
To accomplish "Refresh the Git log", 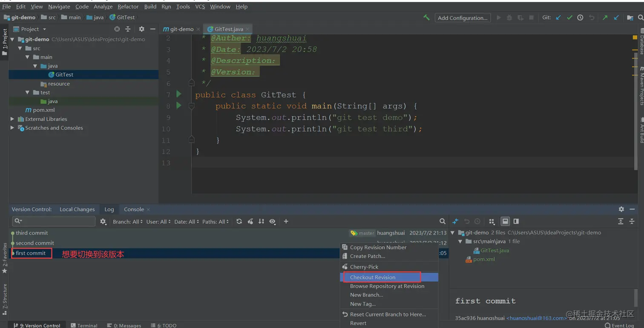I will coord(239,221).
